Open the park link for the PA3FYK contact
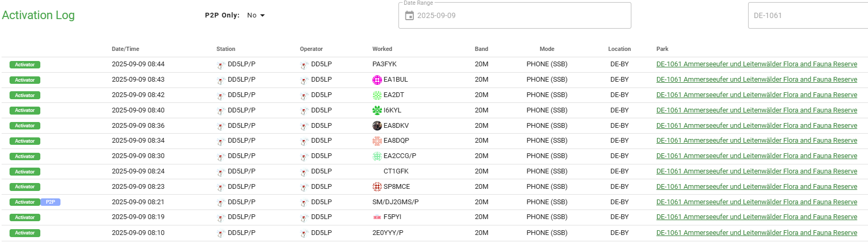The height and width of the screenshot is (244, 868). [x=757, y=64]
